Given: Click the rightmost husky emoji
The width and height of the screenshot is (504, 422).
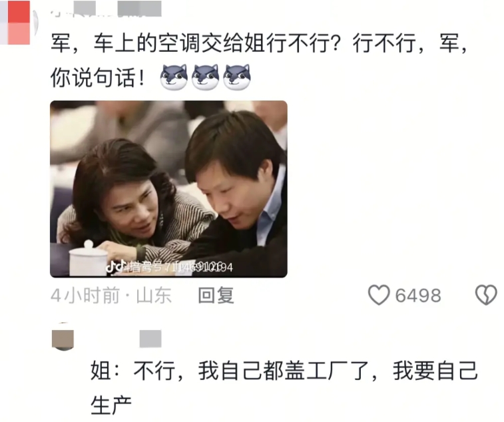Looking at the screenshot, I should 237,77.
